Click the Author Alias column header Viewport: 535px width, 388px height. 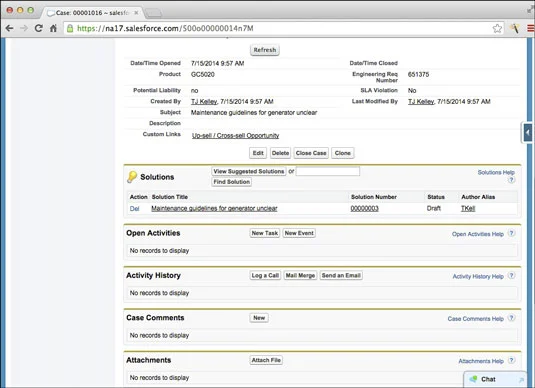coord(478,197)
